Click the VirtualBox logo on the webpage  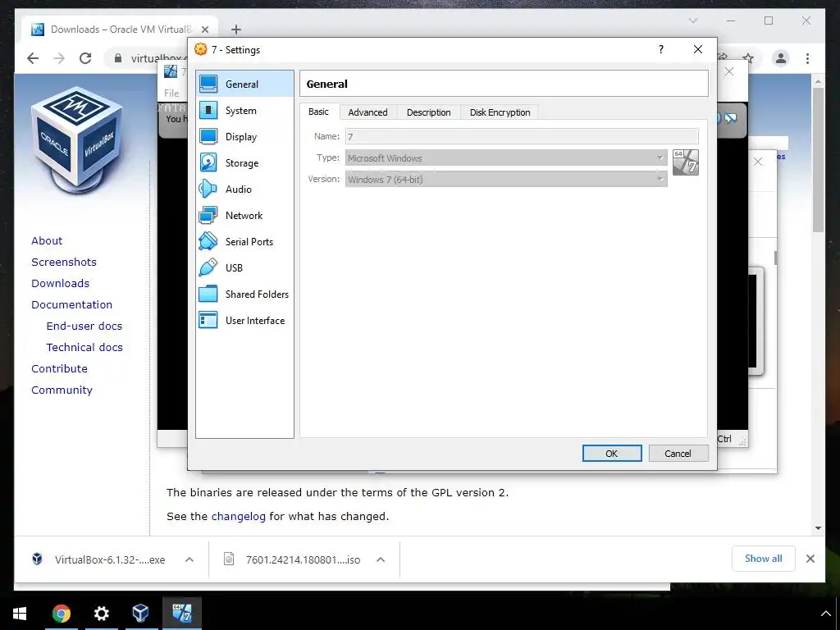(78, 140)
